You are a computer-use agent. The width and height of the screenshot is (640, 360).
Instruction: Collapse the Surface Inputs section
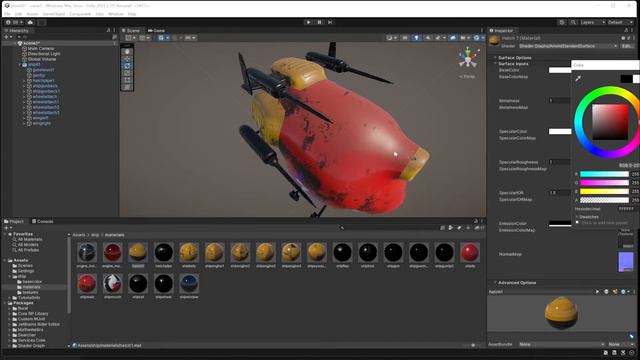tap(496, 64)
